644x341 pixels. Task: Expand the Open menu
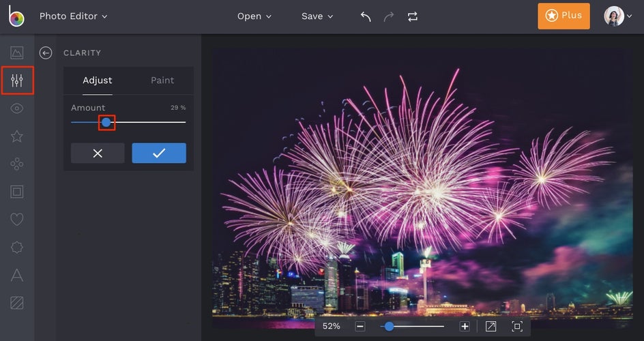[x=254, y=16]
